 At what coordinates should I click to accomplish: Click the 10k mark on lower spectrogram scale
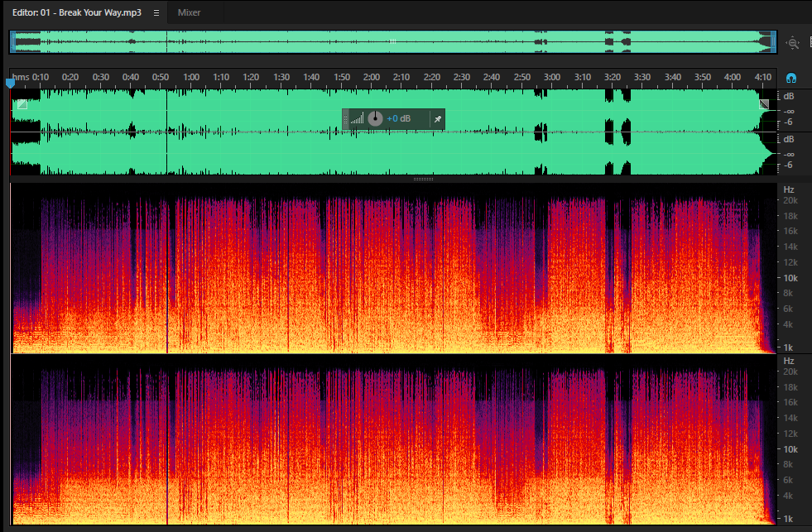pyautogui.click(x=790, y=450)
